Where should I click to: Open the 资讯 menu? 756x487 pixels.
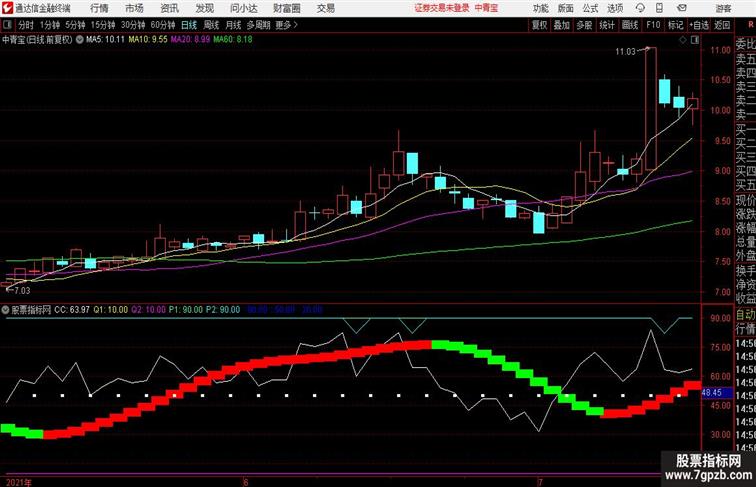[169, 8]
